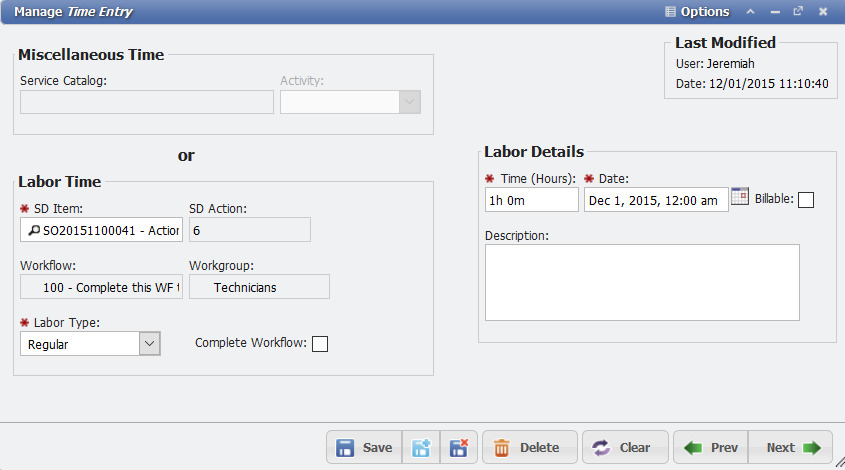Viewport: 845px width, 470px height.
Task: Open the Options menu
Action: 697,12
